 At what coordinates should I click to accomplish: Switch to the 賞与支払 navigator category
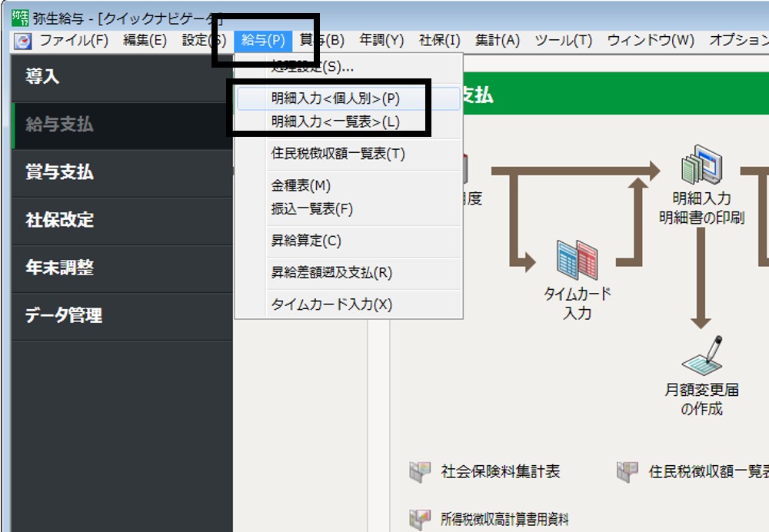coord(122,173)
